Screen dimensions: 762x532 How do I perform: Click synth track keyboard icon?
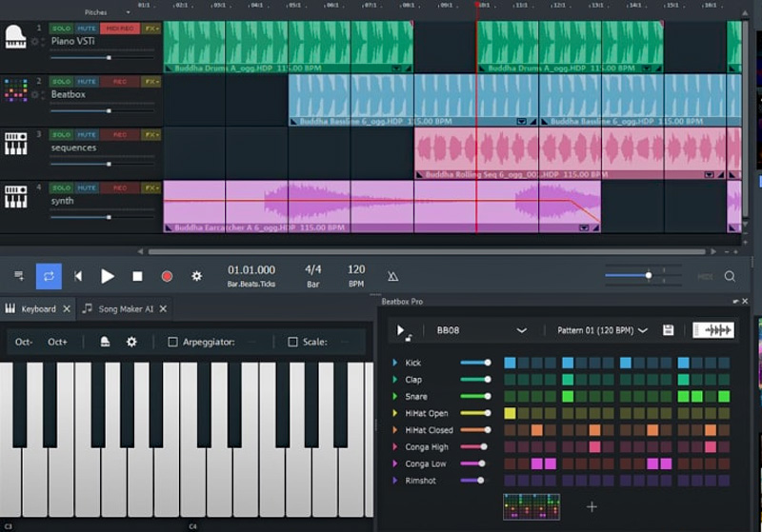point(15,196)
